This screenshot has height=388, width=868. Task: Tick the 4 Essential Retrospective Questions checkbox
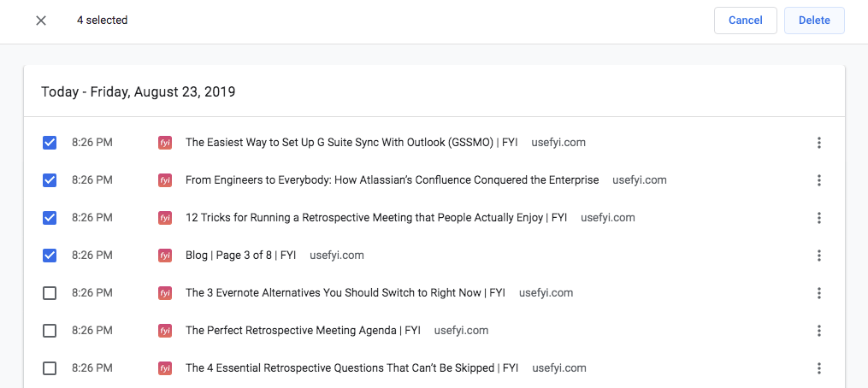click(50, 368)
